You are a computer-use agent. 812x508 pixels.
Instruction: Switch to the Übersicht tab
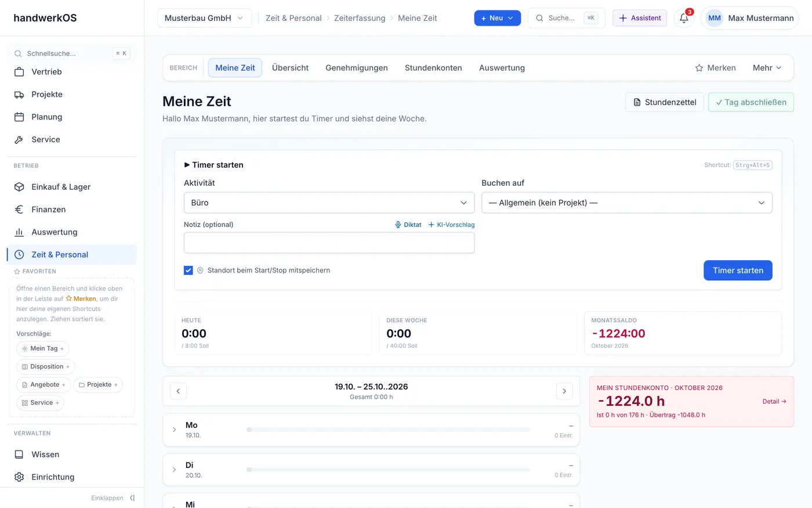coord(290,68)
